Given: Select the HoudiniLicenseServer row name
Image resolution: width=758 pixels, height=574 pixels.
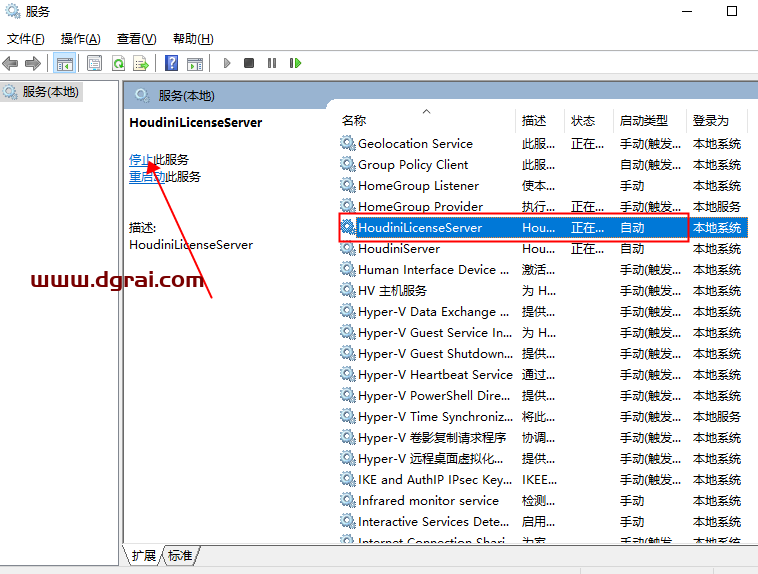Looking at the screenshot, I should [x=420, y=228].
